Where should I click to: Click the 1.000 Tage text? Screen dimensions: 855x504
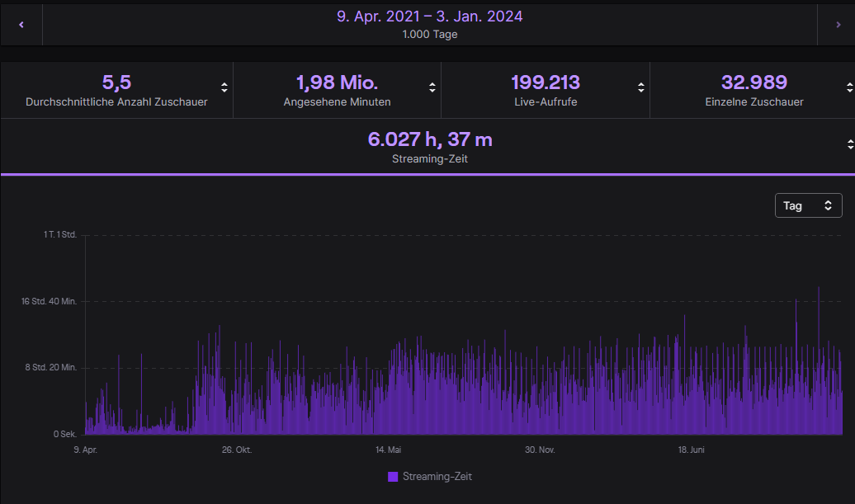click(430, 35)
